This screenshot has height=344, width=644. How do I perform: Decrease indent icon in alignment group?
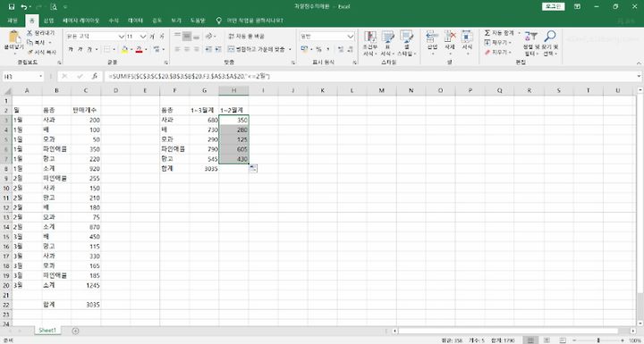208,49
